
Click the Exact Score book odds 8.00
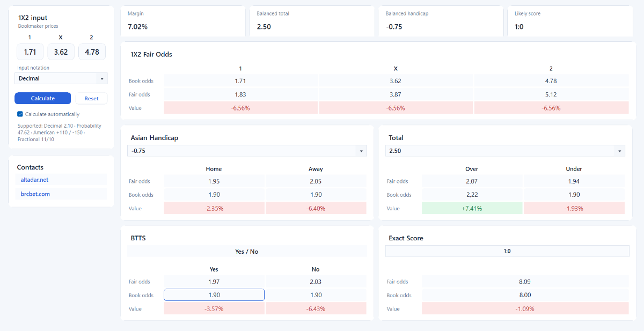click(x=525, y=295)
